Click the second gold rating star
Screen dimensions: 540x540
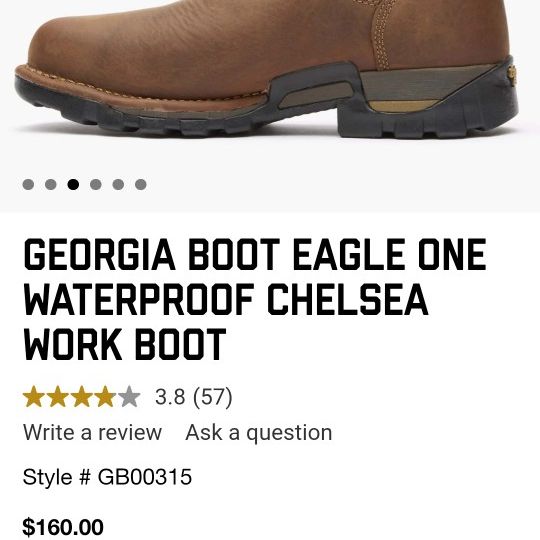58,397
